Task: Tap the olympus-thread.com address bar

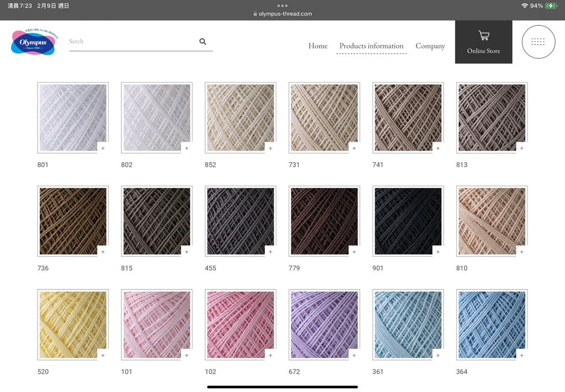Action: click(x=282, y=14)
